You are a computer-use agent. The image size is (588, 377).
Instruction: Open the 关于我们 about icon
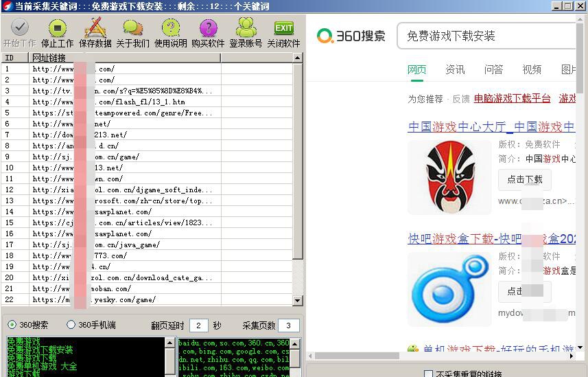(x=132, y=27)
